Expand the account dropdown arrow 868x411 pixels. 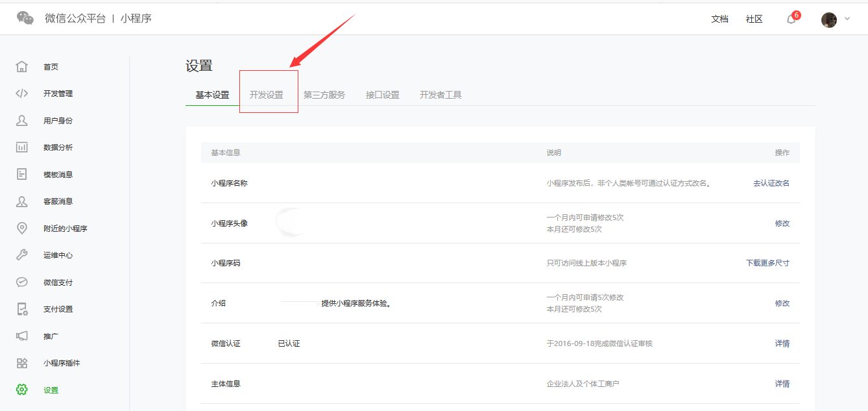(x=847, y=19)
